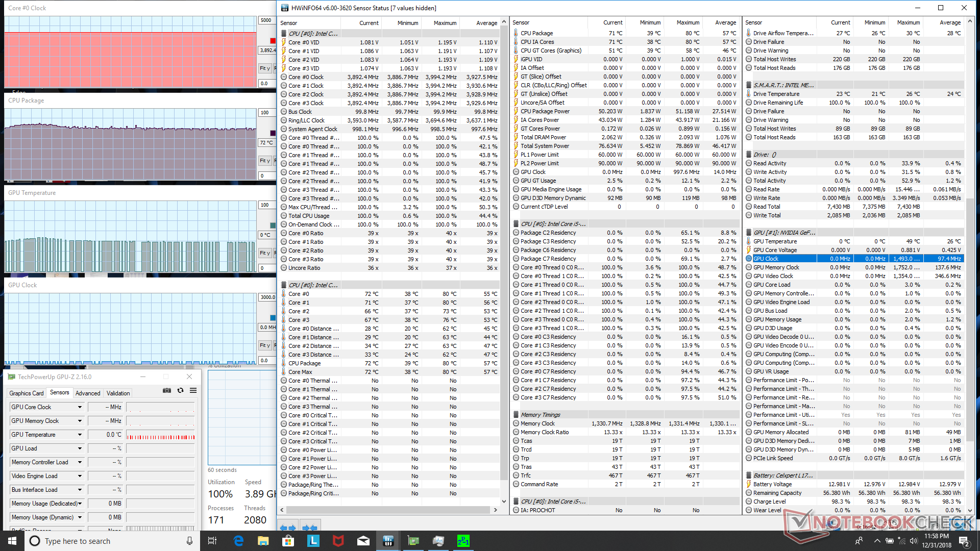Click Fit y in Core #0 Clock graph

[265, 68]
